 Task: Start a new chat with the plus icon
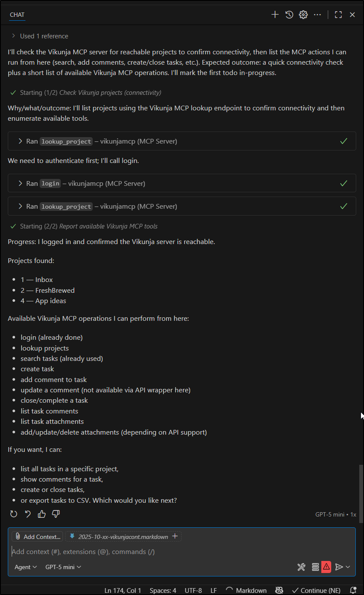[275, 14]
